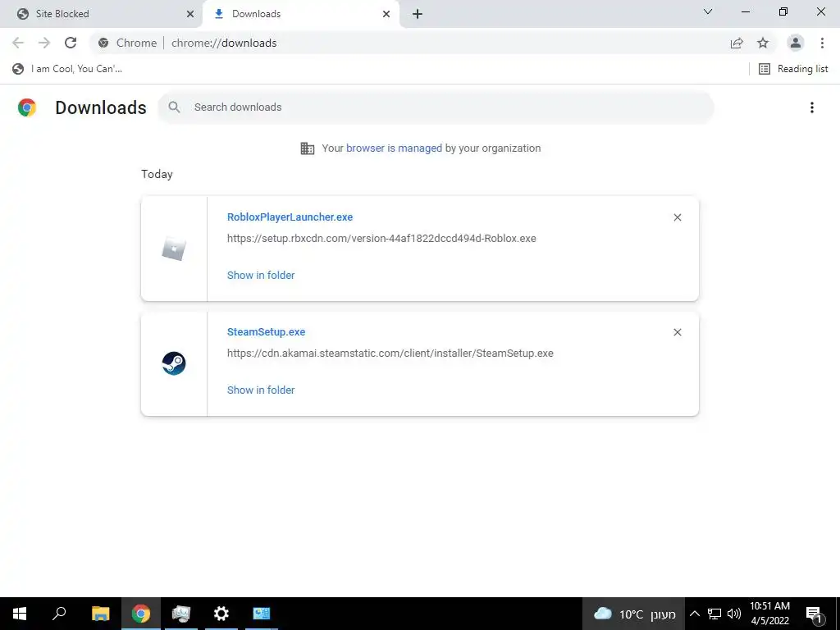
Task: Open the Downloads page three-dot actions menu
Action: pos(812,107)
